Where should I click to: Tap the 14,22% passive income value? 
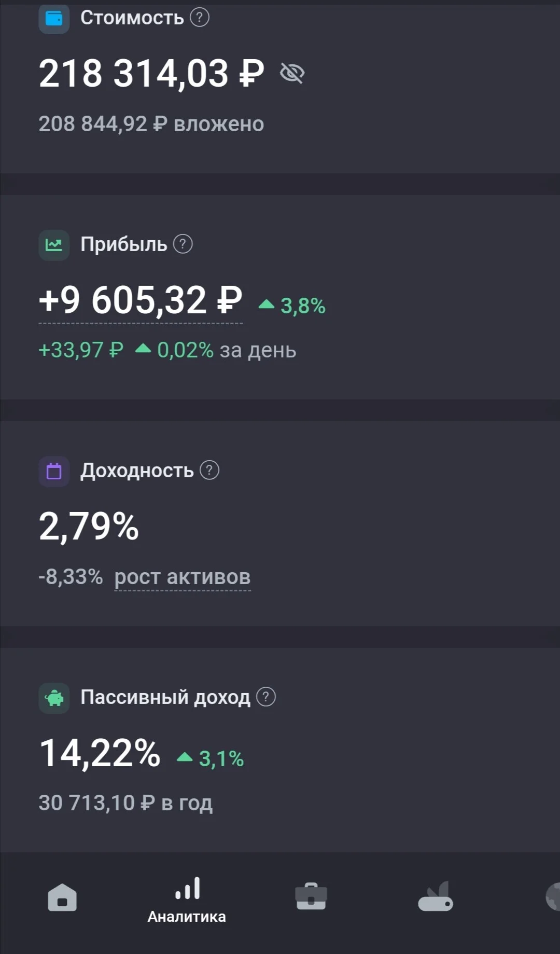coord(100,753)
